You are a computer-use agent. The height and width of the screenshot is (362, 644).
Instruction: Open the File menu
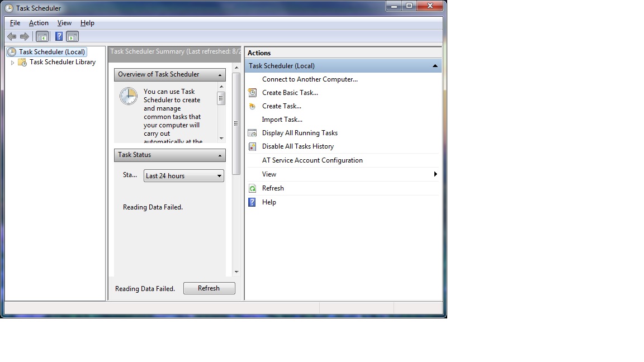click(15, 23)
